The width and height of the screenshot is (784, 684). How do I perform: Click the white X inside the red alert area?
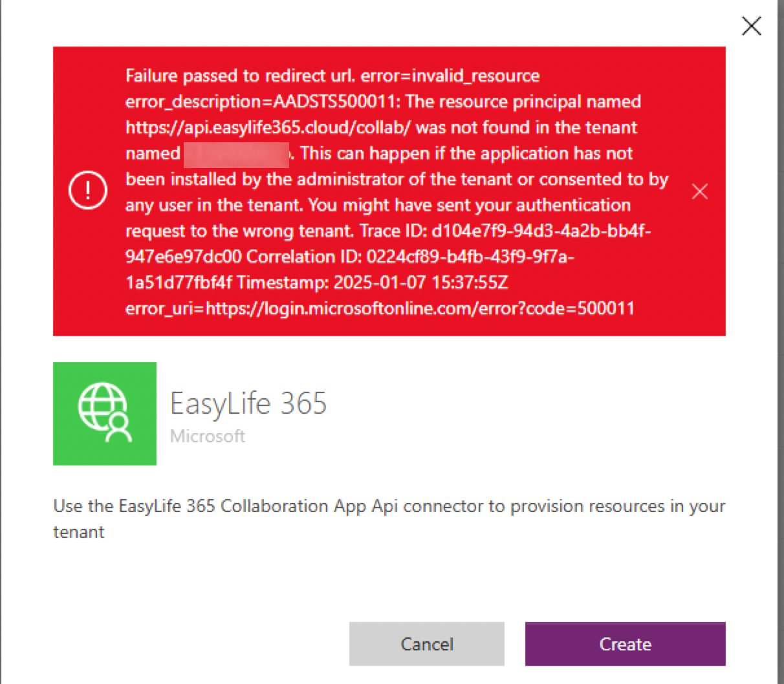(699, 191)
